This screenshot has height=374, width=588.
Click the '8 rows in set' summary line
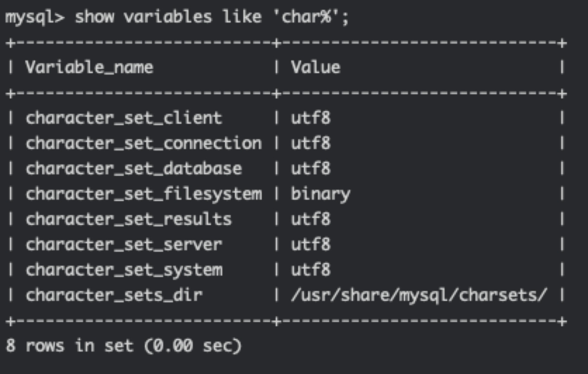124,346
